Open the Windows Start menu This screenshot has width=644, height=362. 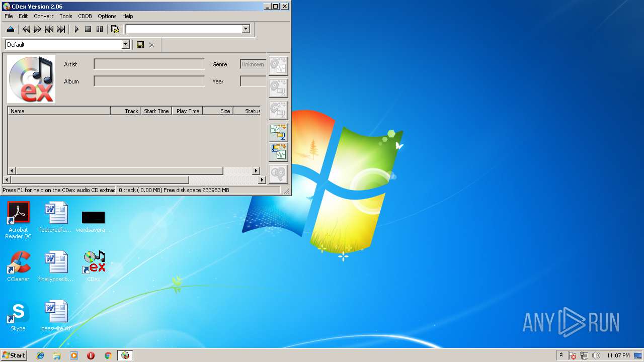click(14, 355)
